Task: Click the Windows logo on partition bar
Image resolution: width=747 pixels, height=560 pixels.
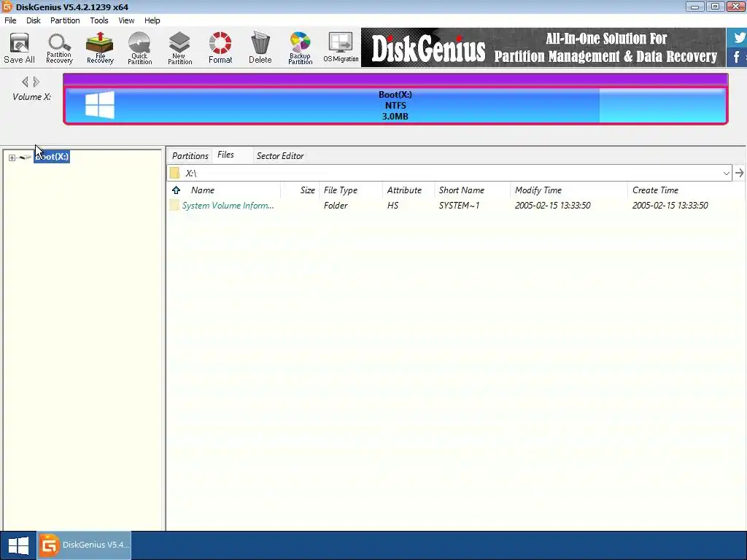Action: point(99,105)
